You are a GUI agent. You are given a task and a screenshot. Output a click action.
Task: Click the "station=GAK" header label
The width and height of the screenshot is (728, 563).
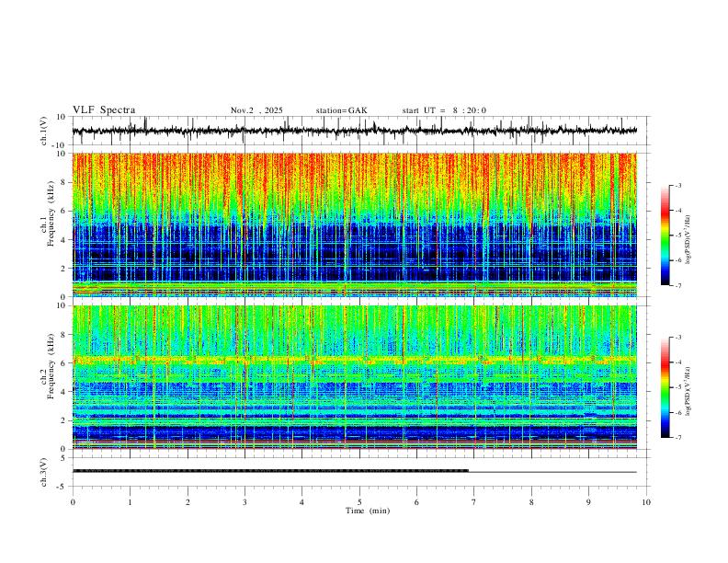click(x=341, y=110)
